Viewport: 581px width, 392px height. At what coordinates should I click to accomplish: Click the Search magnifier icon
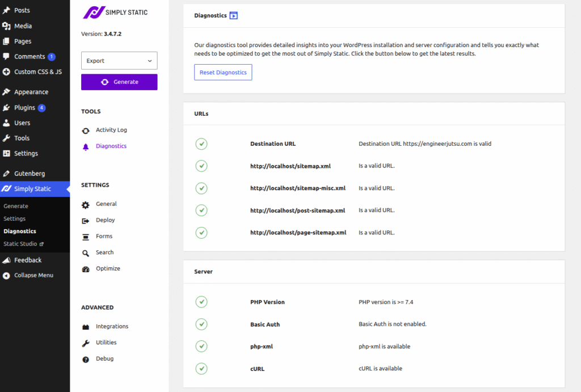click(86, 253)
